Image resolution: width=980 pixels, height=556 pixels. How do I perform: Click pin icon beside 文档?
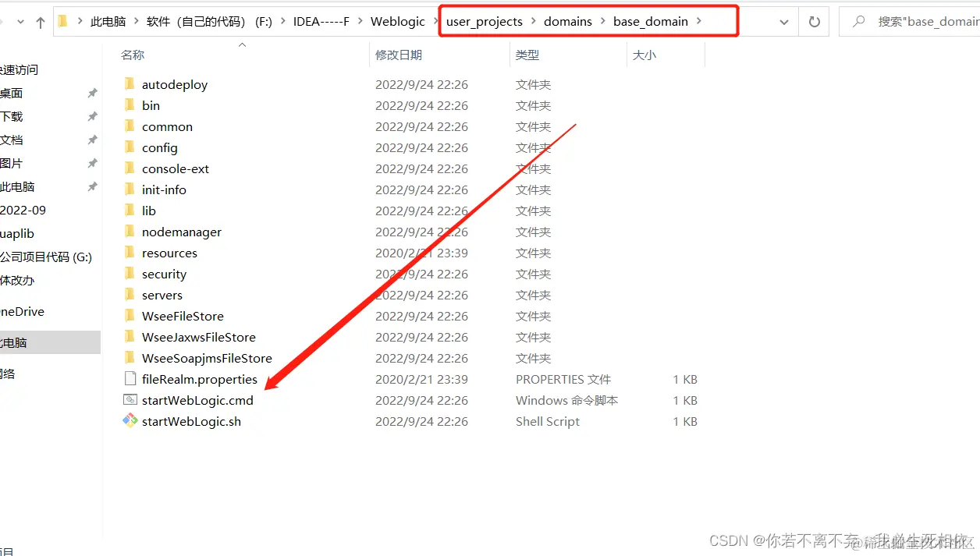pyautogui.click(x=92, y=140)
